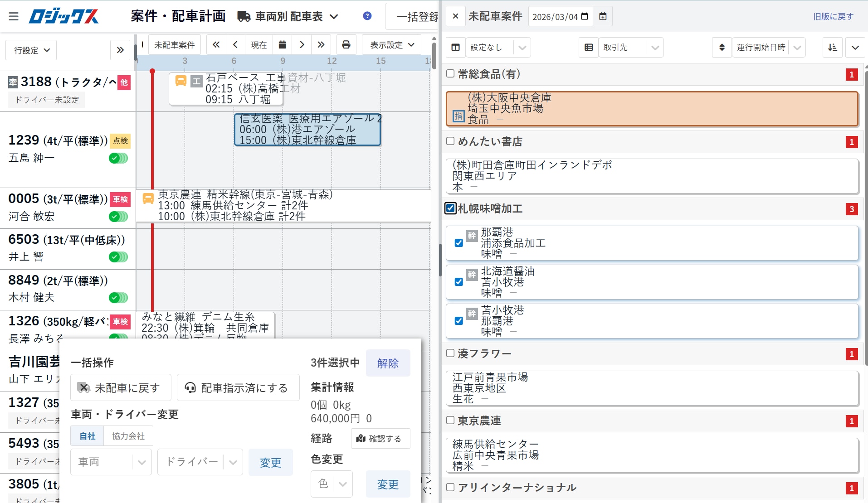The height and width of the screenshot is (503, 868).
Task: Click the 旧版に戻す link
Action: pyautogui.click(x=833, y=17)
